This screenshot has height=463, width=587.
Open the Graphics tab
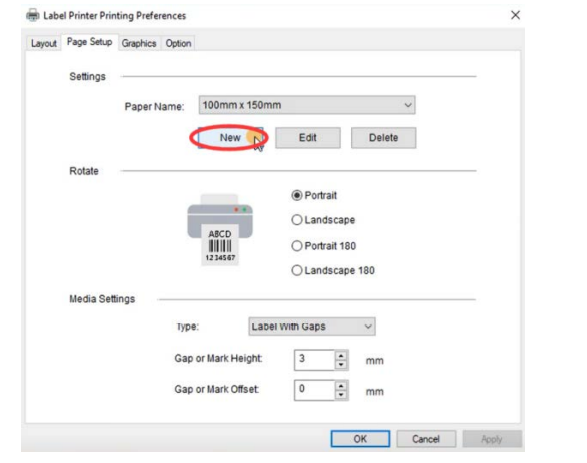(x=139, y=43)
